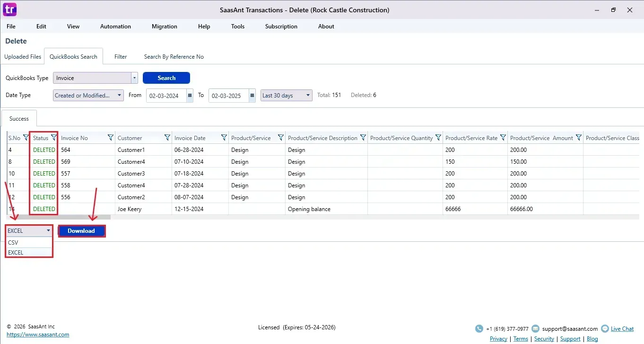Click the blue Search button
Image resolution: width=644 pixels, height=344 pixels.
[166, 78]
